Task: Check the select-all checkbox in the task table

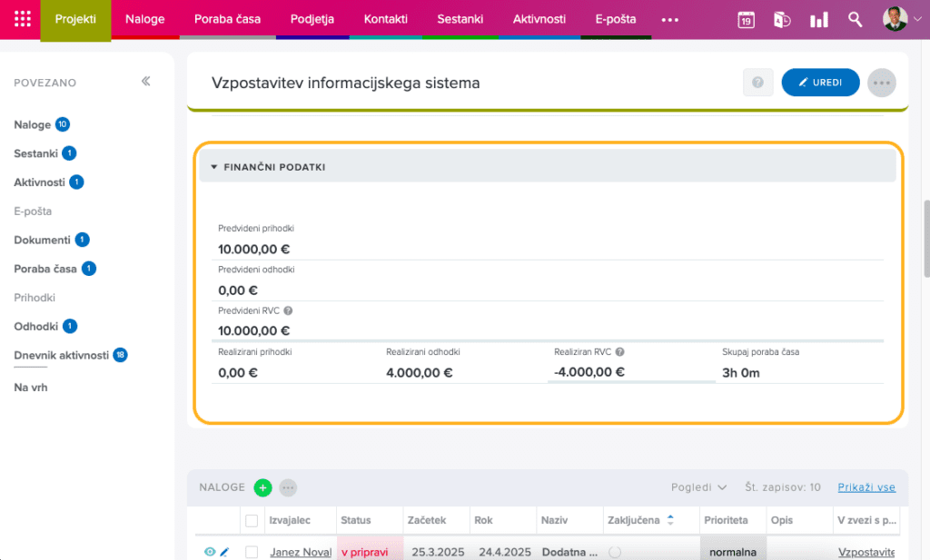Action: (252, 519)
